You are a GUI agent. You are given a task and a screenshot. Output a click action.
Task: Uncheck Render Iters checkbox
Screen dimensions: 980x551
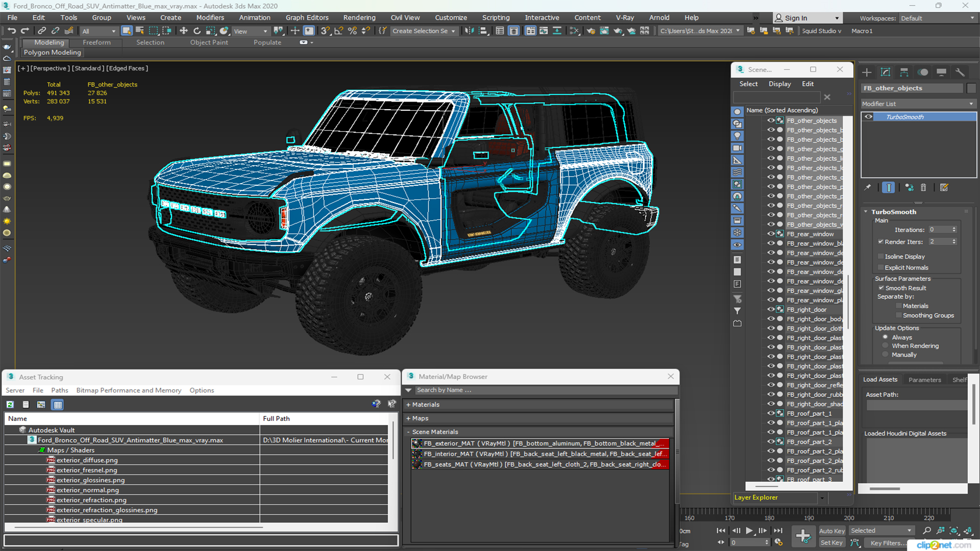tap(880, 242)
